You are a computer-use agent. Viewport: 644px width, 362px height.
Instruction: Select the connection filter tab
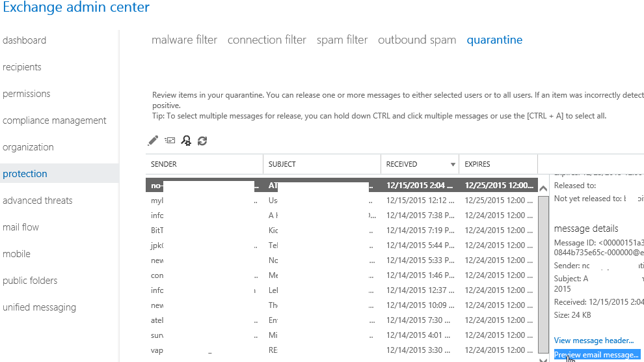[x=267, y=40]
